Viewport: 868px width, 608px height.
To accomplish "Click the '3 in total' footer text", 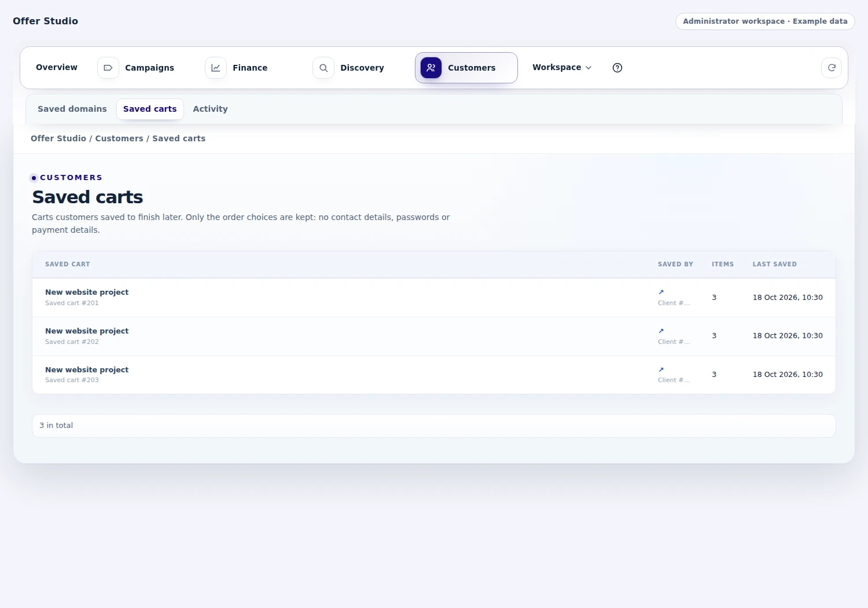I will coord(56,426).
